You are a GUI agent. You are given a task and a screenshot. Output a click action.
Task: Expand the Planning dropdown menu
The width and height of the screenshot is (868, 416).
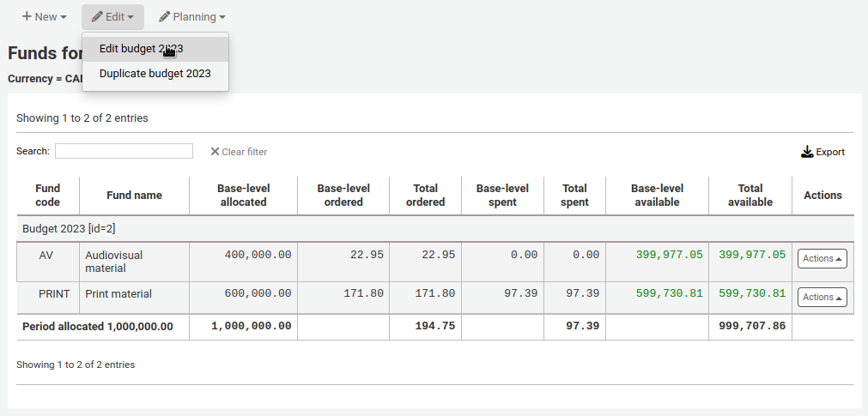coord(192,17)
